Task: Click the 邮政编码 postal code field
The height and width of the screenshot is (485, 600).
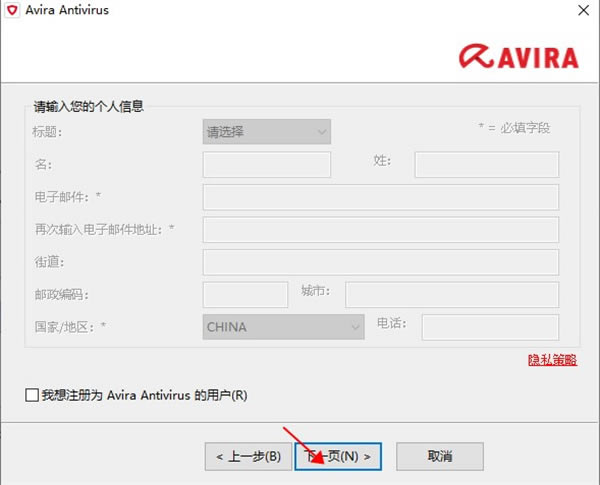Action: [x=245, y=295]
